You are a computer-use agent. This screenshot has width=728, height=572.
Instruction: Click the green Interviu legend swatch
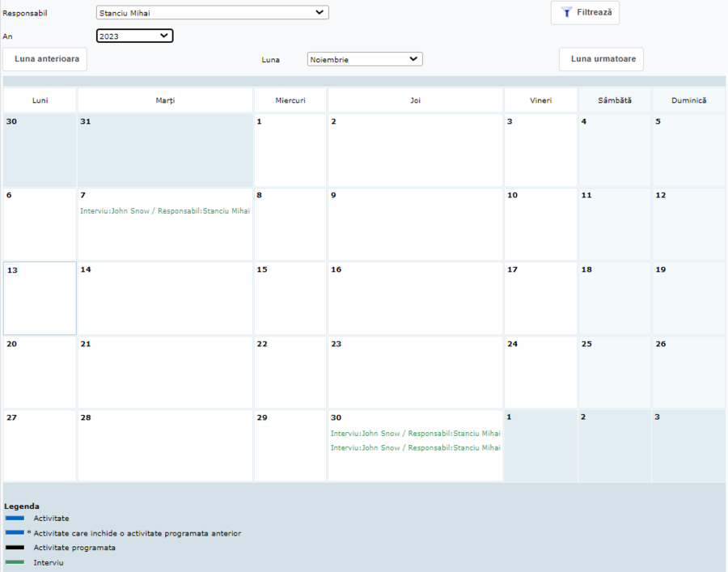coord(15,561)
